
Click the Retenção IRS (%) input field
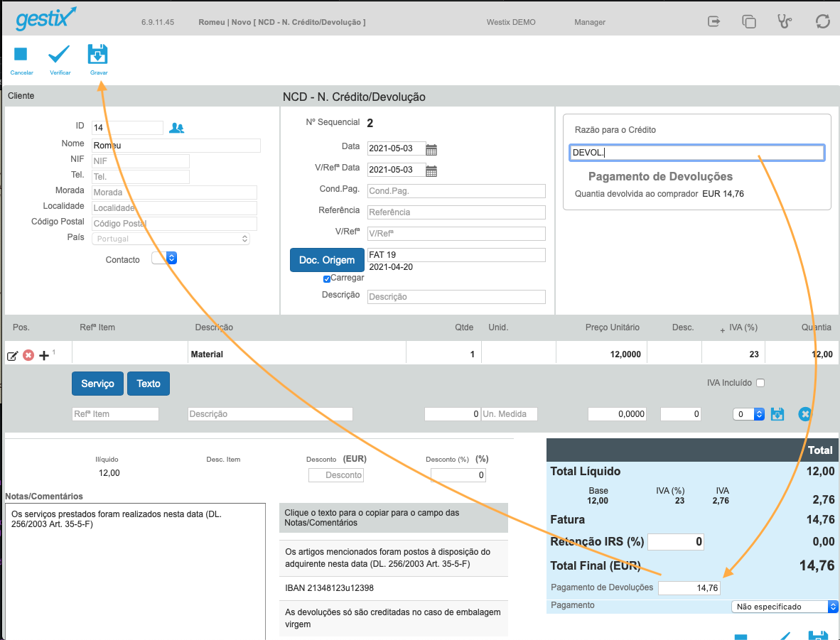click(x=676, y=542)
